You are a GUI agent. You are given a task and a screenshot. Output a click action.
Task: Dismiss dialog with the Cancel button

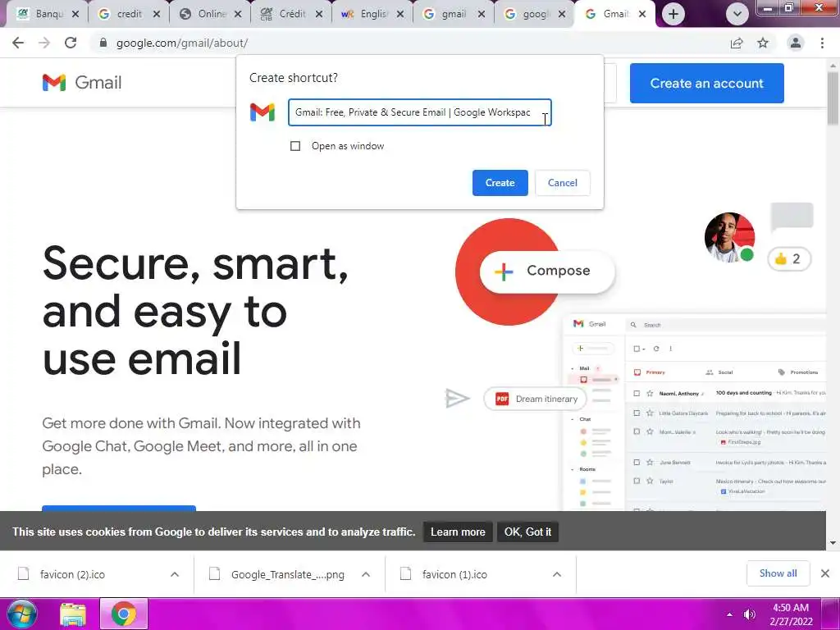point(563,183)
